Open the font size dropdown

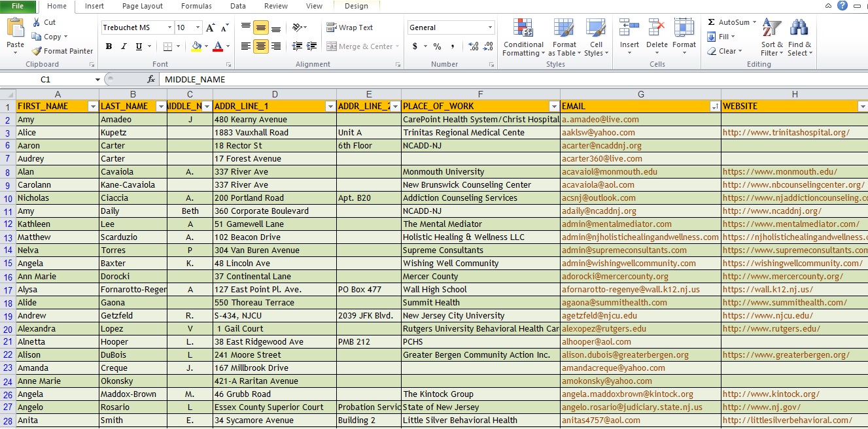pyautogui.click(x=198, y=27)
